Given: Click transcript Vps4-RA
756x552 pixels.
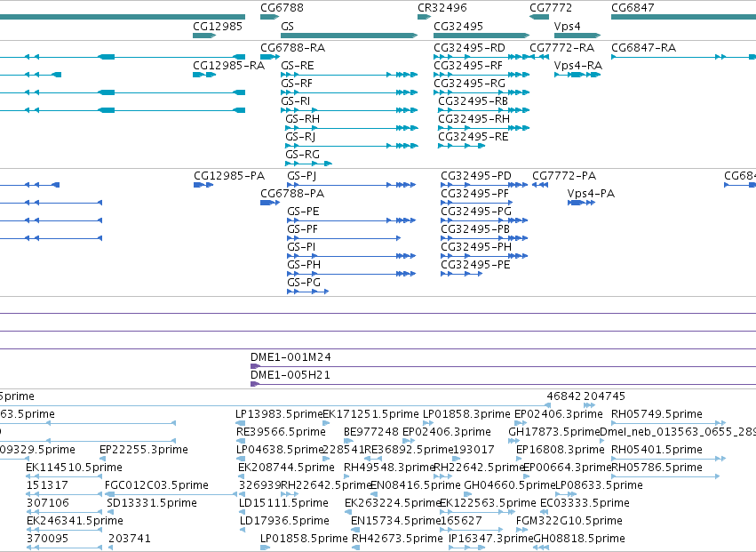Looking at the screenshot, I should (x=578, y=66).
